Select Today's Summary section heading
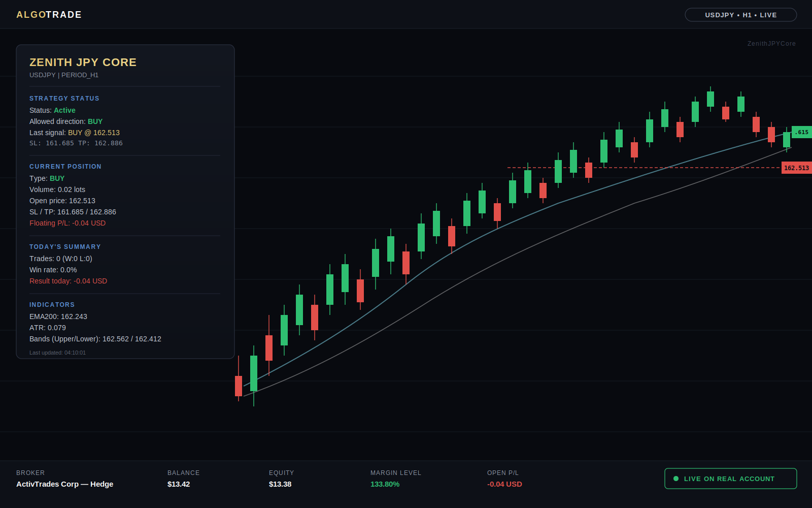 coord(65,247)
